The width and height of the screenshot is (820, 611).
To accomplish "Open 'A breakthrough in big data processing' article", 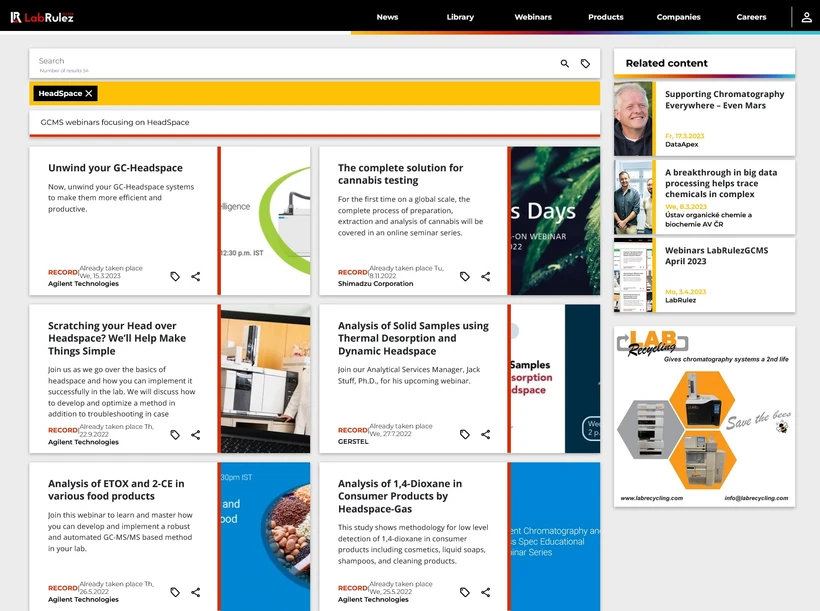I will (721, 183).
